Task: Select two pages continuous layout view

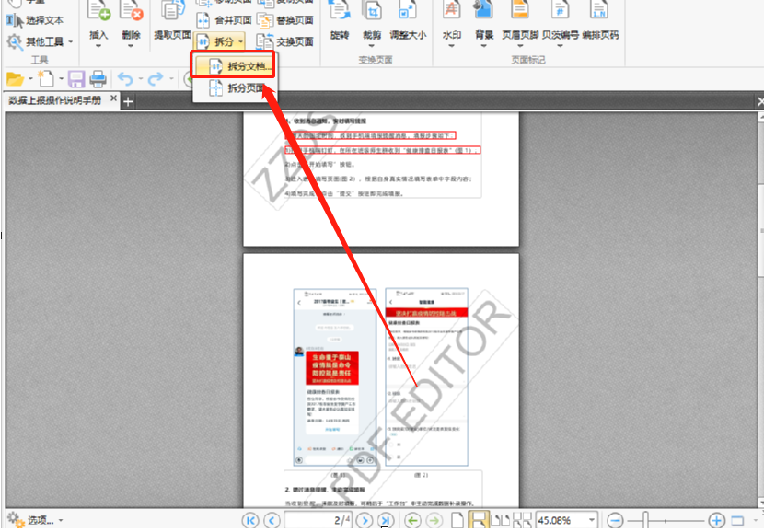Action: pyautogui.click(x=522, y=520)
